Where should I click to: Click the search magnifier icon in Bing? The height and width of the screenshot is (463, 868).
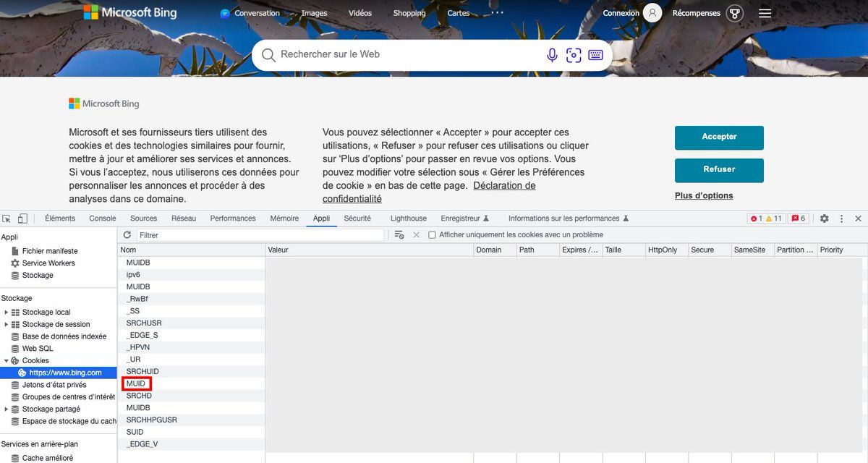(268, 55)
